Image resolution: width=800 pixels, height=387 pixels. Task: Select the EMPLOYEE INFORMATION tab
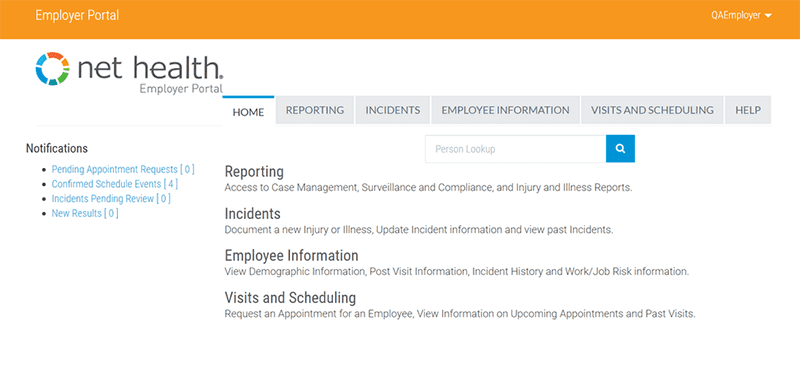505,110
